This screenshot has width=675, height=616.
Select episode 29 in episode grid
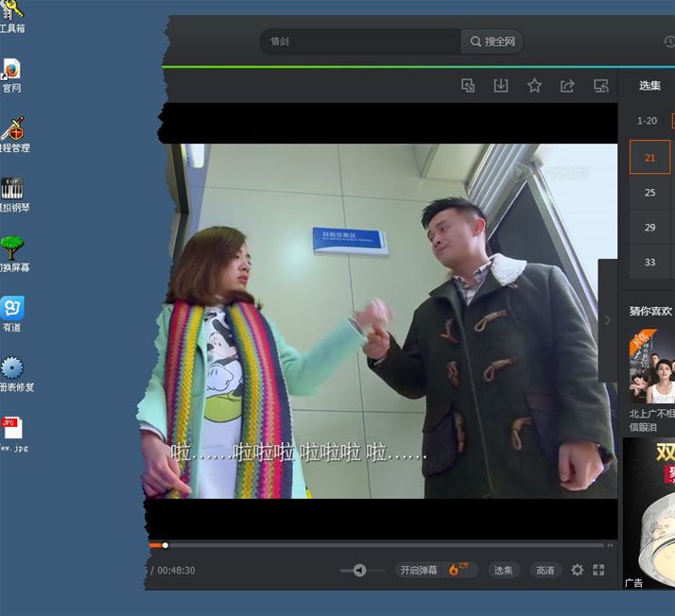click(649, 228)
